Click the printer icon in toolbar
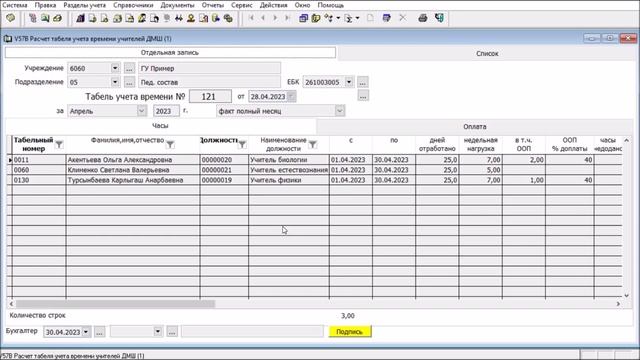 [423, 18]
